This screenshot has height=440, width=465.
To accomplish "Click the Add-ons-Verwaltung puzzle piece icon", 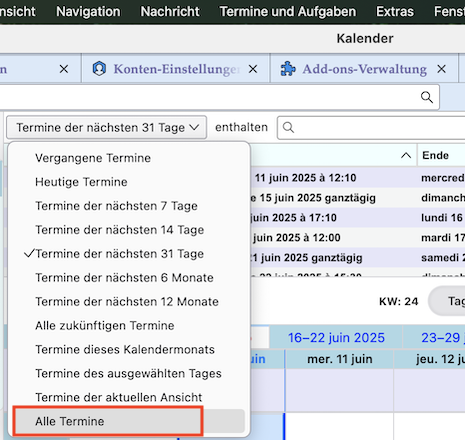I will (288, 69).
